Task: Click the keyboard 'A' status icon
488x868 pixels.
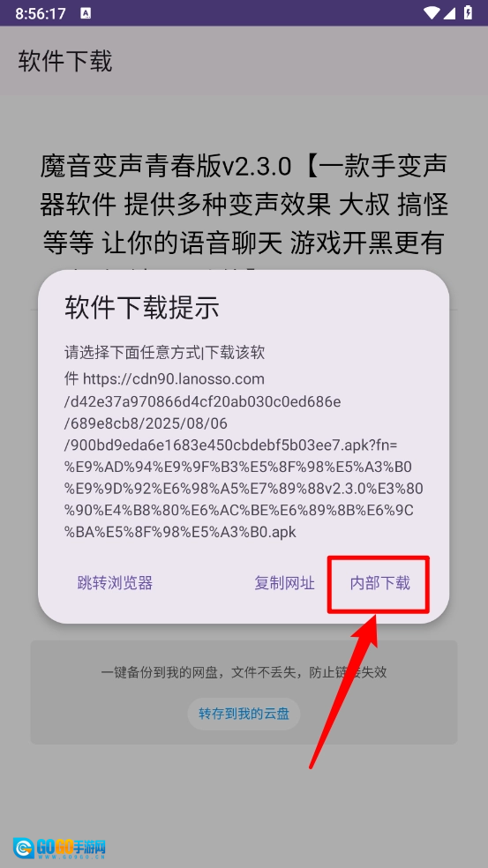Action: (x=86, y=13)
